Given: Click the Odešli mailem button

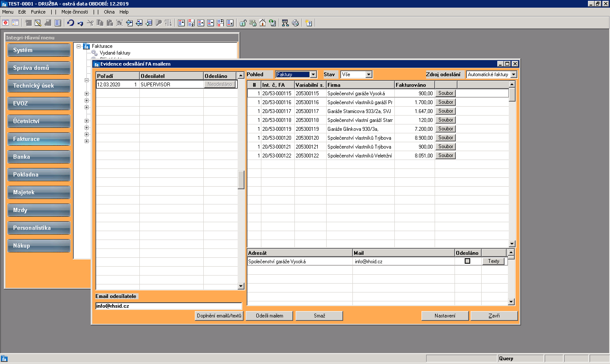Looking at the screenshot, I should point(269,316).
